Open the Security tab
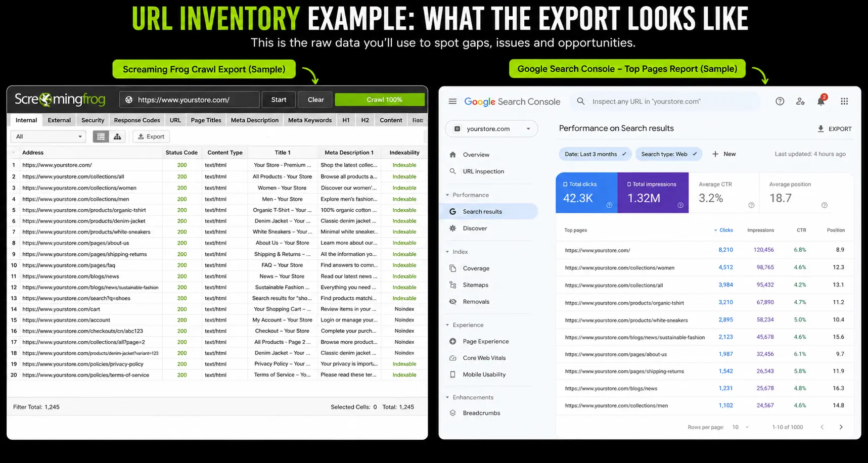This screenshot has width=868, height=463. click(93, 120)
